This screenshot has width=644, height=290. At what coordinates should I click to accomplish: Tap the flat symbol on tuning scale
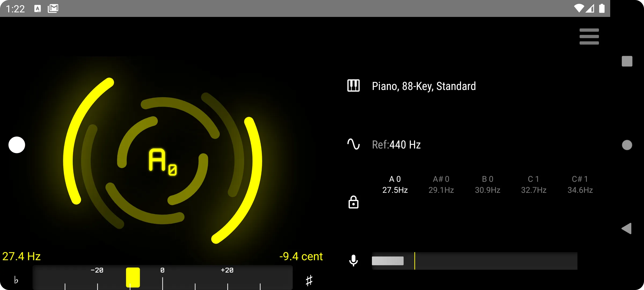(16, 280)
